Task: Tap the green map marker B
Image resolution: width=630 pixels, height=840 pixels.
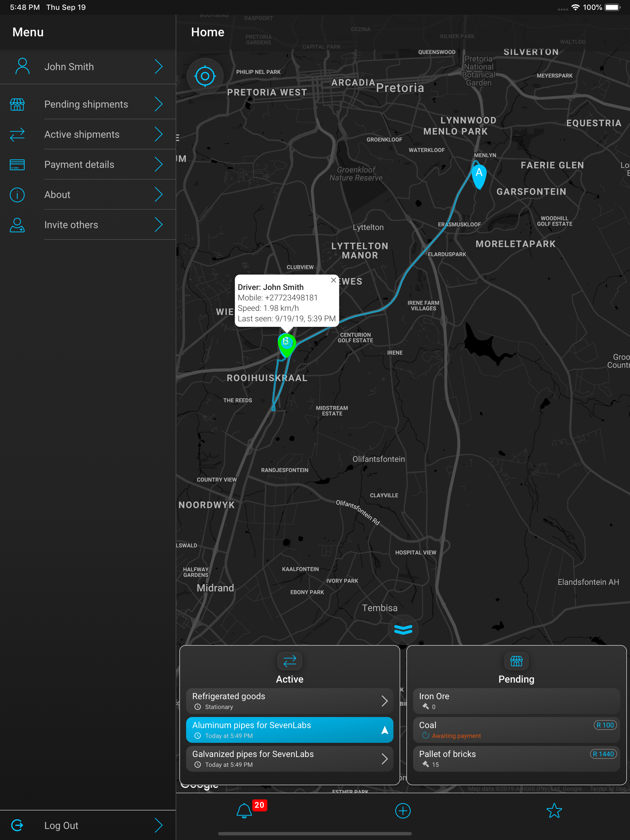Action: [x=286, y=345]
